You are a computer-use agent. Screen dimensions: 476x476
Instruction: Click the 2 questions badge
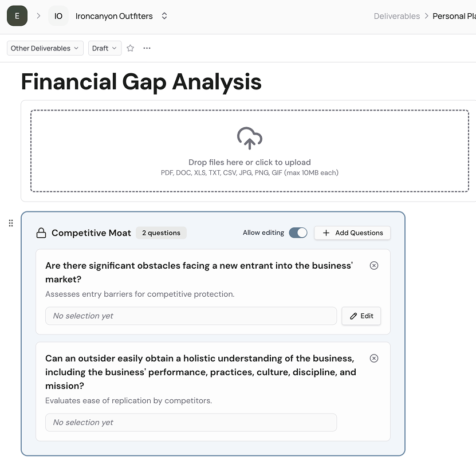161,233
